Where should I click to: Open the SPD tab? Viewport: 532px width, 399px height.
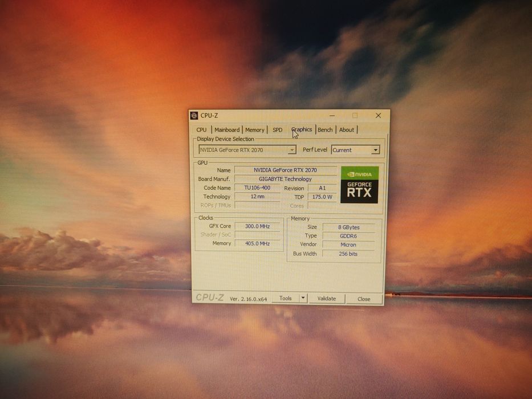(x=278, y=129)
